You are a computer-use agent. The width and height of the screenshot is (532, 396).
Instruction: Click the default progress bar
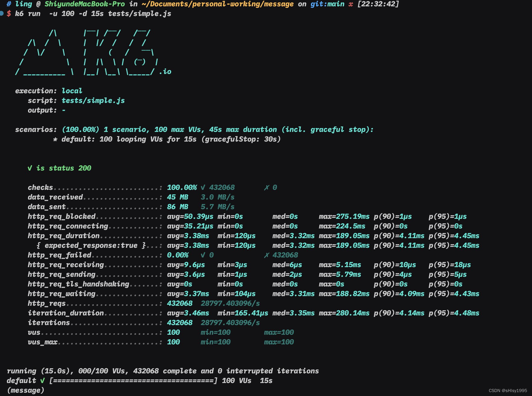coord(133,381)
